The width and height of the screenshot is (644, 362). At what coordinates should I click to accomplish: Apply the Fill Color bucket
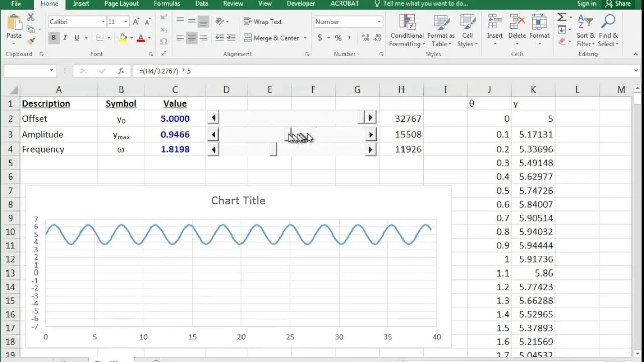point(123,38)
